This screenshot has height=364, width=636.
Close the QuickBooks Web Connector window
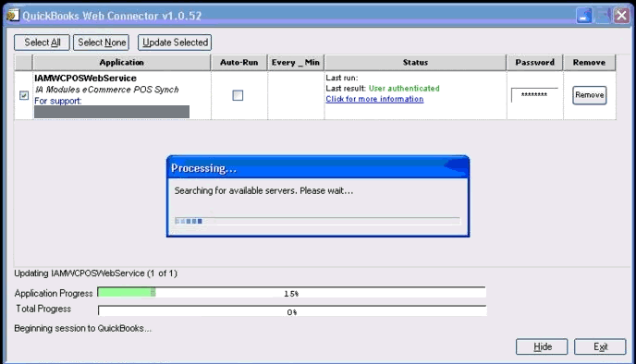pyautogui.click(x=621, y=16)
